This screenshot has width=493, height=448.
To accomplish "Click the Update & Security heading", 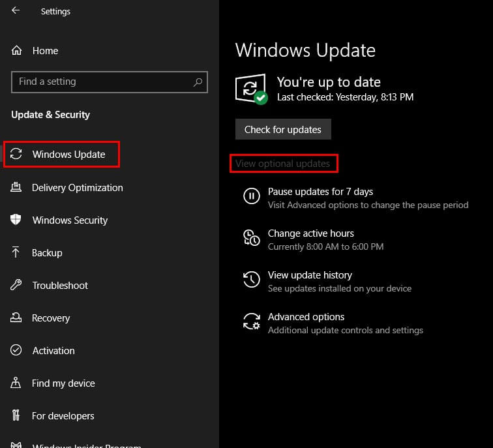I will click(x=51, y=115).
